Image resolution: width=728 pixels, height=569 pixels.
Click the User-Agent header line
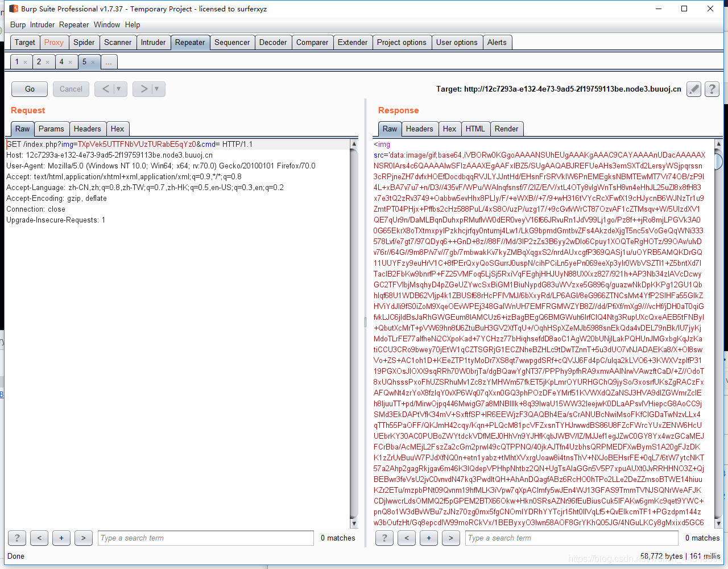tap(161, 166)
